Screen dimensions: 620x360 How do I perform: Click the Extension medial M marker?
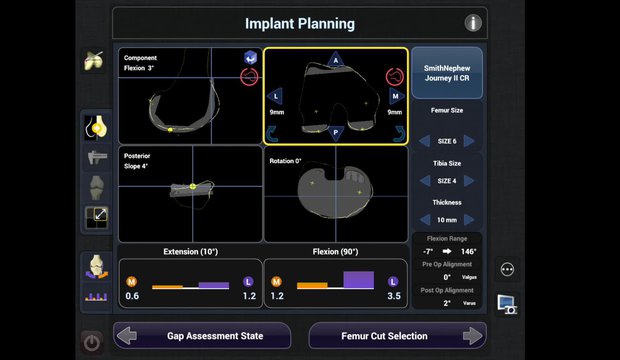coord(132,282)
